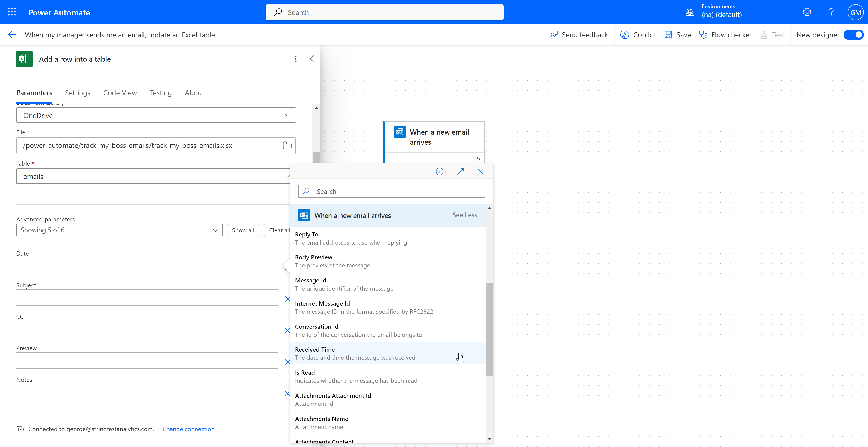Open Flow checker stethoscope icon
The height and width of the screenshot is (447, 868).
703,35
